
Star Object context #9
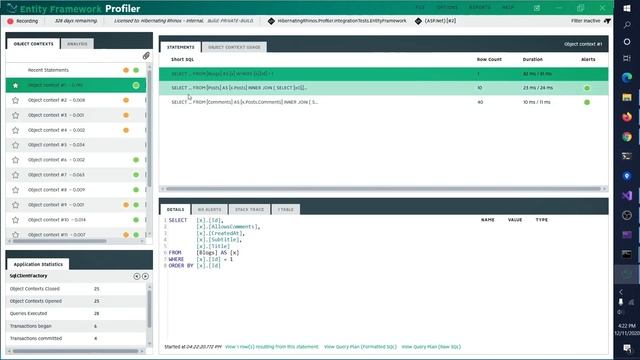(x=16, y=205)
